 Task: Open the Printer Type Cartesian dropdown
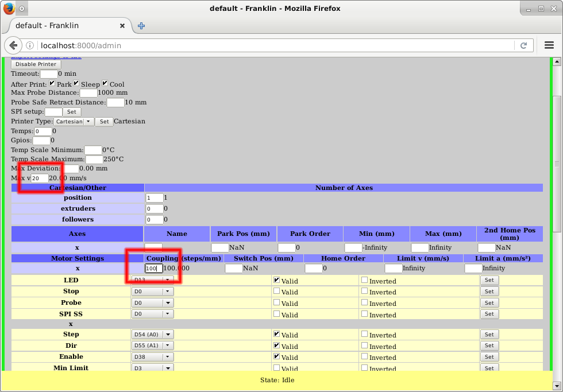[x=74, y=122]
